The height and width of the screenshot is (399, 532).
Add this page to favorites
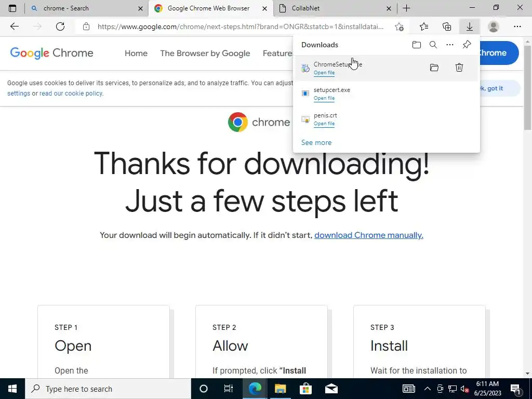(400, 26)
